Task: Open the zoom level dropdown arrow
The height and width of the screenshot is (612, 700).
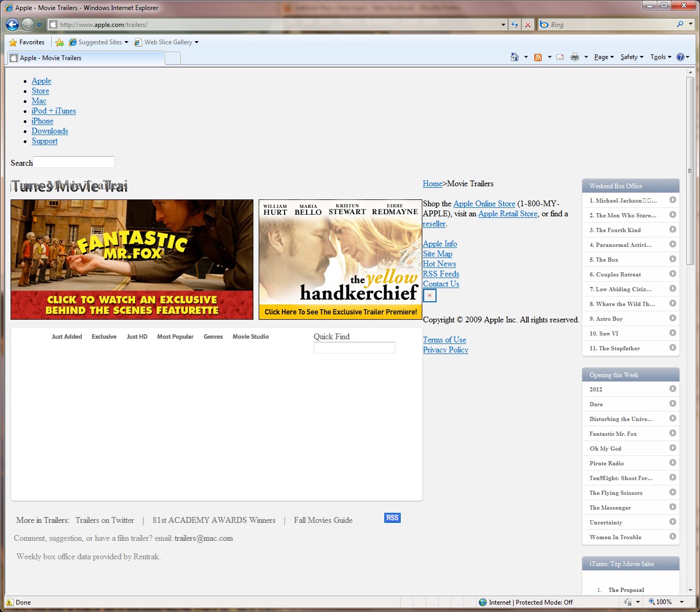Action: (682, 602)
